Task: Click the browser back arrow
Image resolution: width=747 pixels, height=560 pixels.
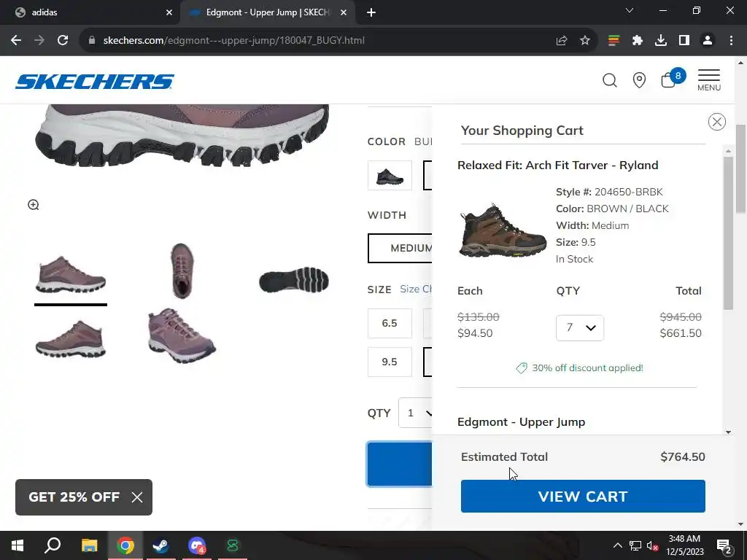Action: (16, 41)
